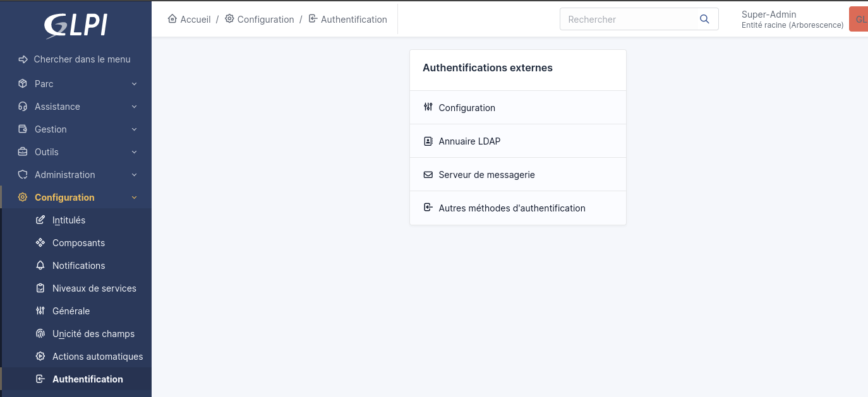
Task: Click the fingerprint icon for Unicité des champs
Action: [x=40, y=334]
